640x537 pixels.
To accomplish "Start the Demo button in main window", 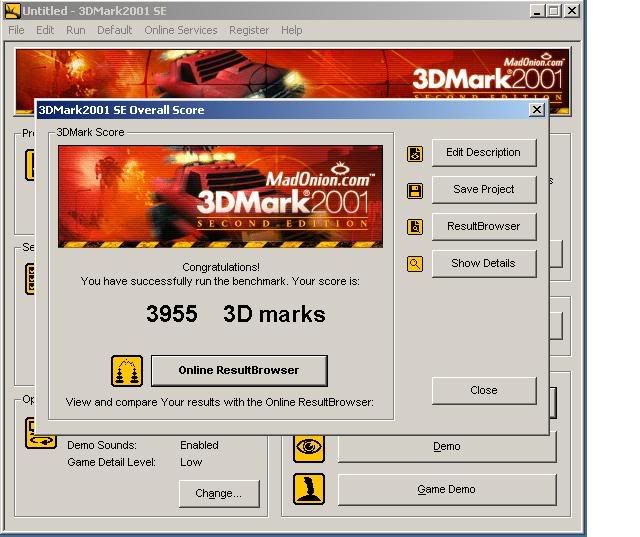I will tap(447, 447).
